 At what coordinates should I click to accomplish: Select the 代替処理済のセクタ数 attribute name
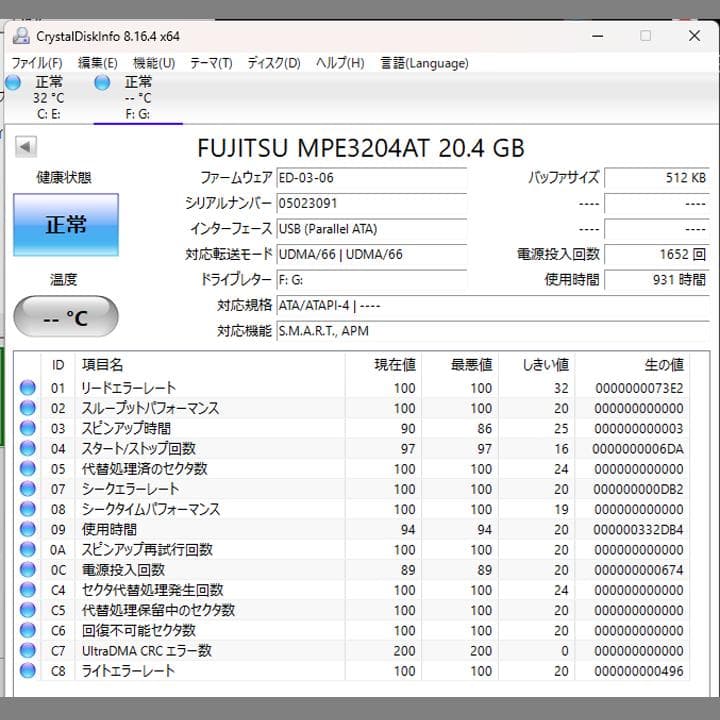tap(144, 469)
